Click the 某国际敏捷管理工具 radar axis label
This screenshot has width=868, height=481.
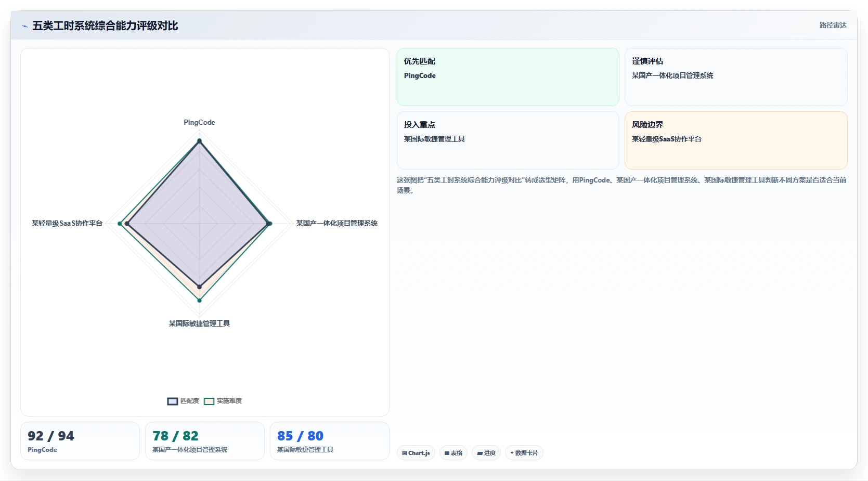pyautogui.click(x=199, y=323)
